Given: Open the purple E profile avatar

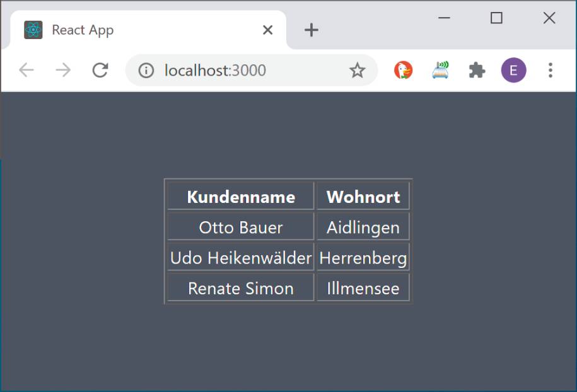Looking at the screenshot, I should click(513, 70).
